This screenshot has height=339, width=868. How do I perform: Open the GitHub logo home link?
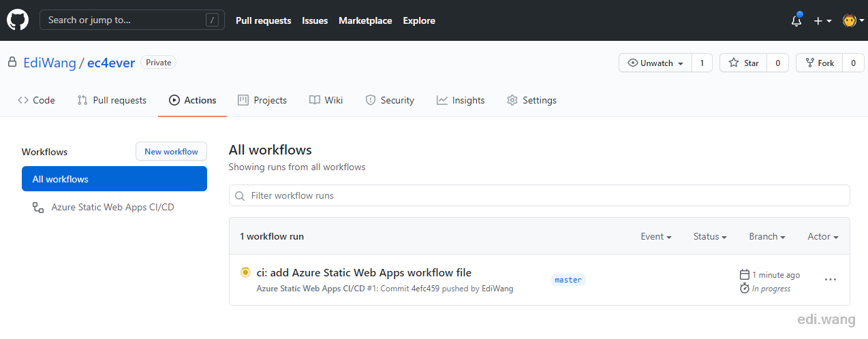(18, 20)
